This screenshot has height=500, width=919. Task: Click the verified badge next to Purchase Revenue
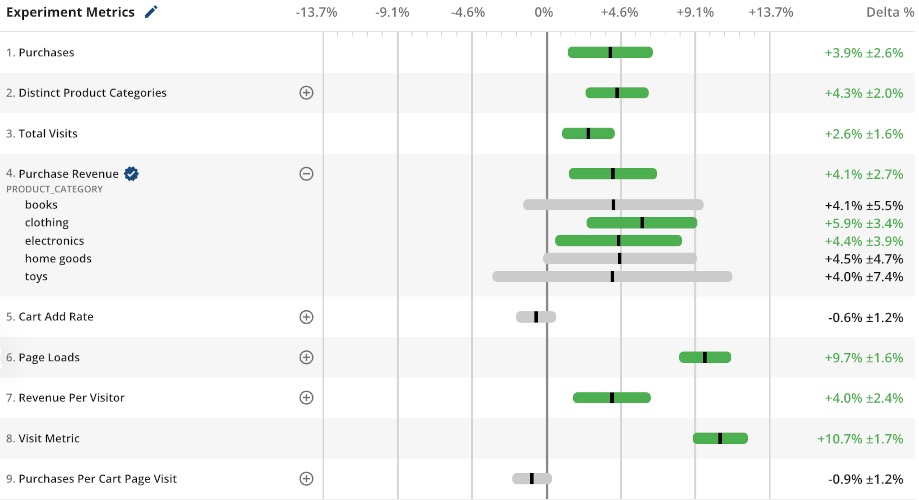(131, 174)
